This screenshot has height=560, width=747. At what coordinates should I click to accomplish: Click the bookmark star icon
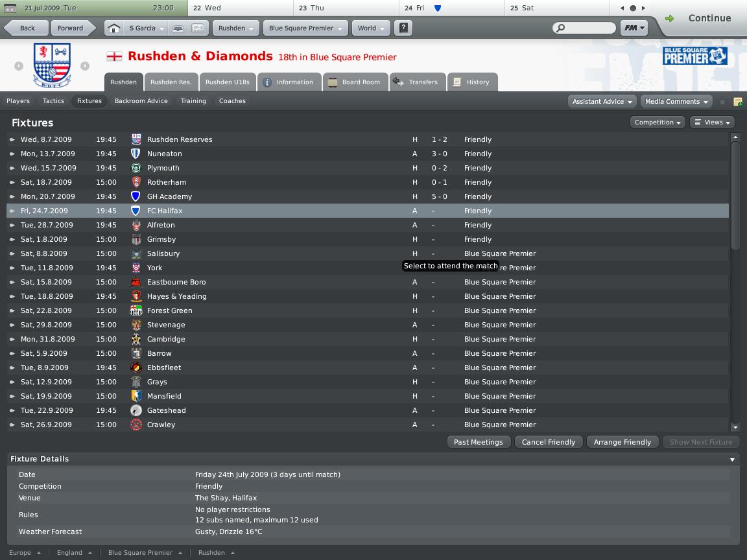point(722,101)
